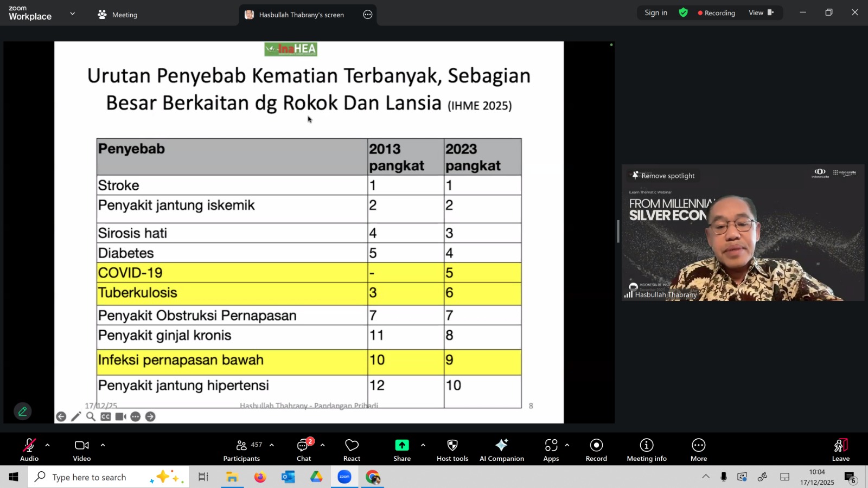Open the AI Companion panel

tap(501, 450)
